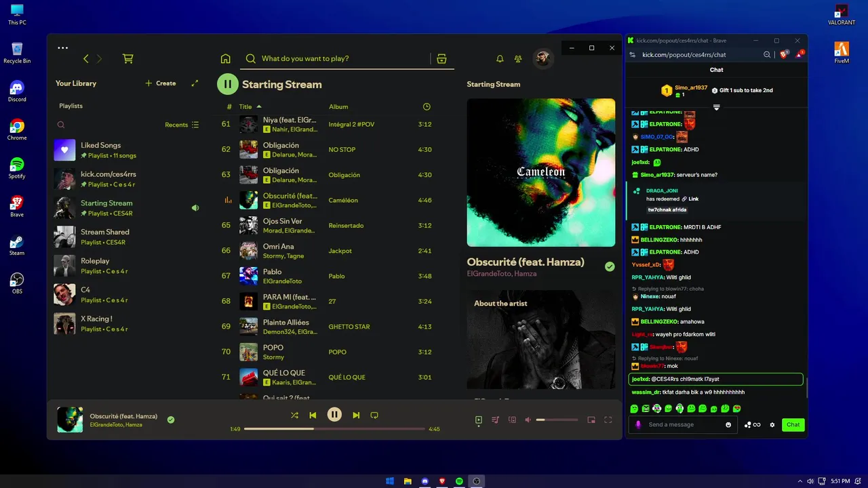This screenshot has height=488, width=868.
Task: Open the Roleplay playlist
Action: (x=127, y=266)
